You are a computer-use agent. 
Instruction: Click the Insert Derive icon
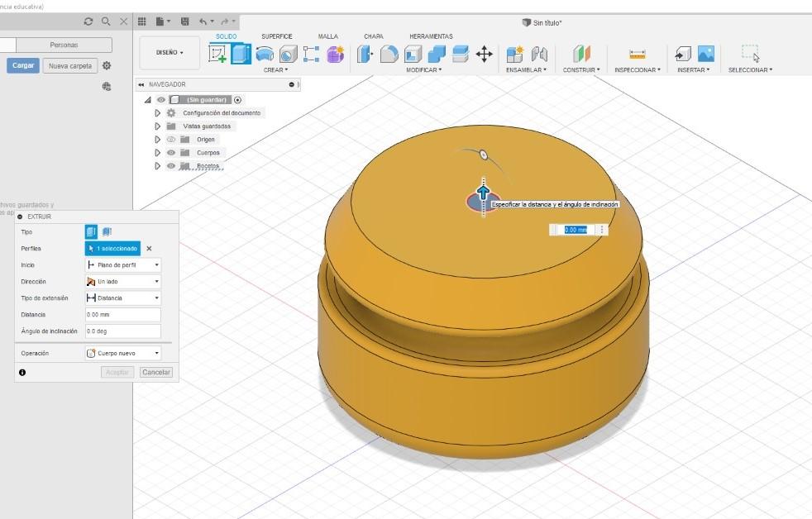pos(682,54)
